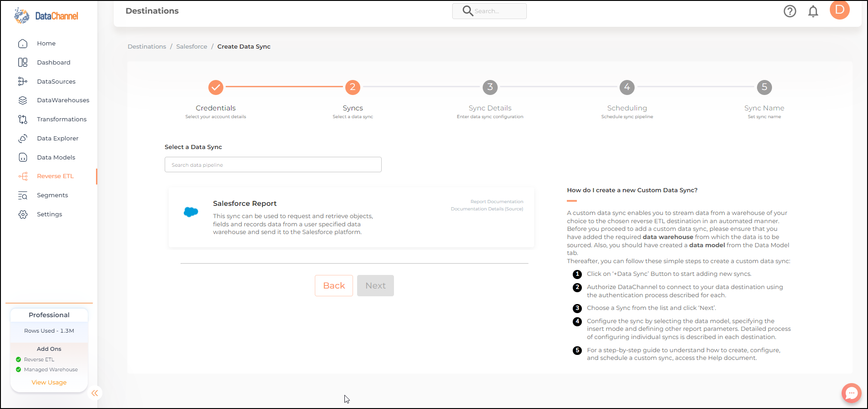Open the user profile avatar D

click(840, 10)
